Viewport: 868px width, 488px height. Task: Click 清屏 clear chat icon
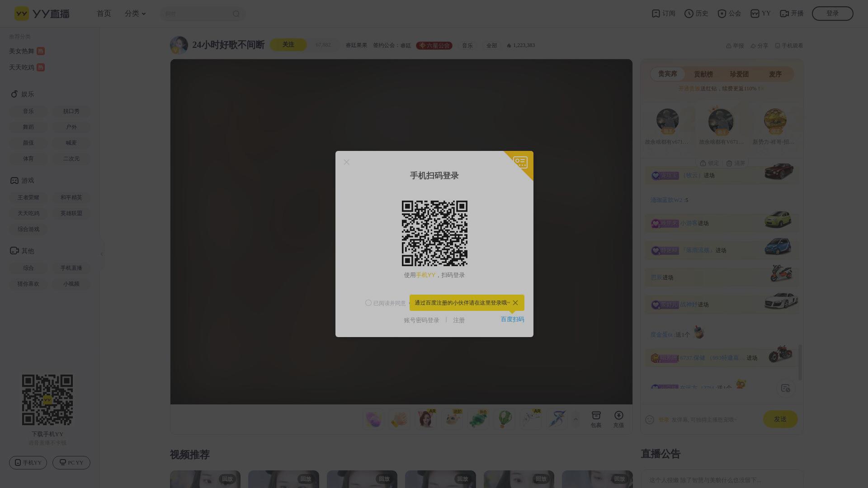point(736,163)
